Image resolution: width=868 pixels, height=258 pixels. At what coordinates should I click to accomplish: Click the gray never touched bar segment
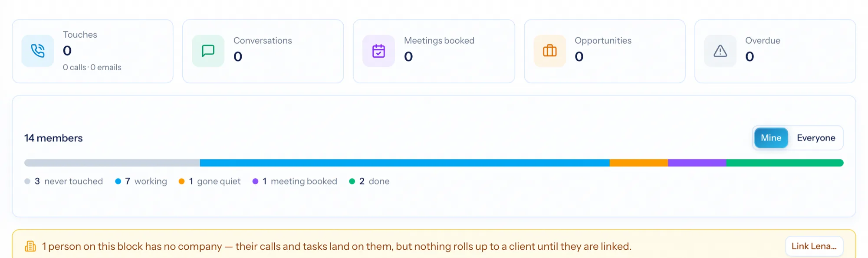[112, 163]
